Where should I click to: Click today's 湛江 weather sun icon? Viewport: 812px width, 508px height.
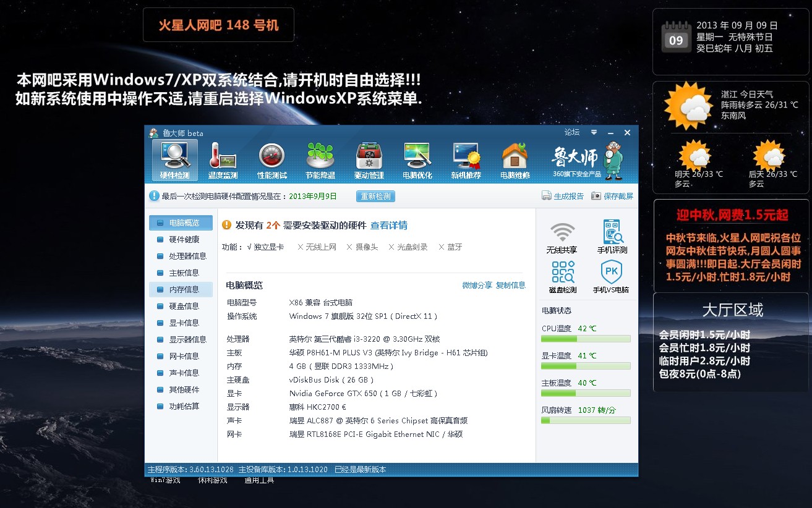[x=688, y=106]
